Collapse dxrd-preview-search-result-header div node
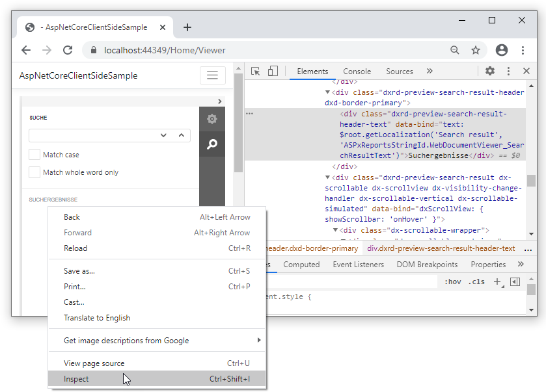The height and width of the screenshot is (392, 546). click(327, 92)
